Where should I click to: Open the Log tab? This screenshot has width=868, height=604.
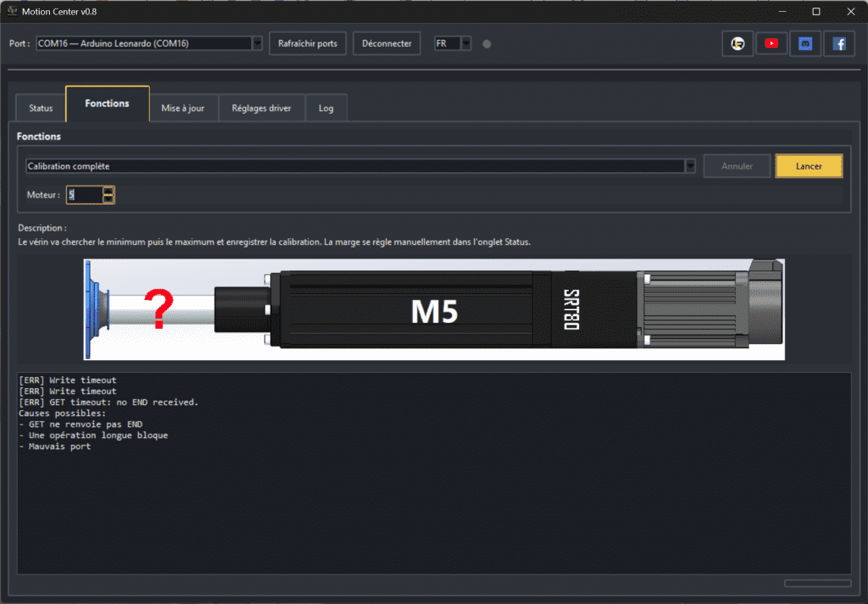(326, 108)
